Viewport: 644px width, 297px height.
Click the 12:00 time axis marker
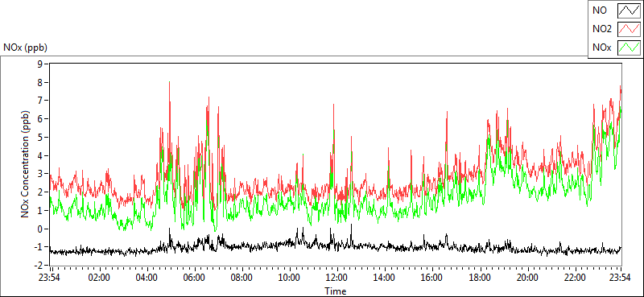coord(336,278)
